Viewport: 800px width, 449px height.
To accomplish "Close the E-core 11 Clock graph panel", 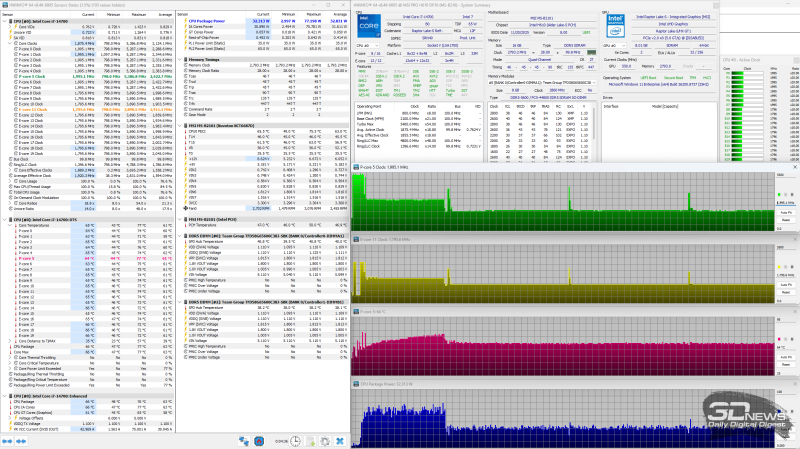I will [x=794, y=239].
